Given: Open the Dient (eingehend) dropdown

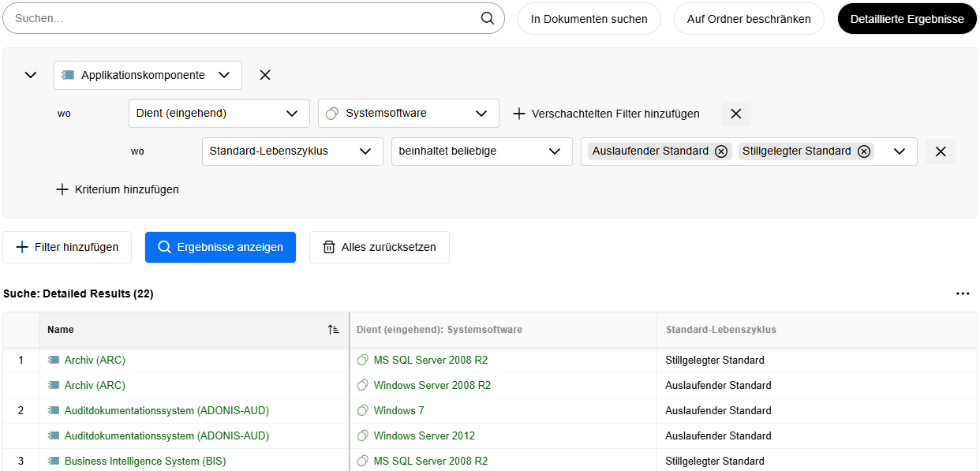Looking at the screenshot, I should click(x=219, y=113).
